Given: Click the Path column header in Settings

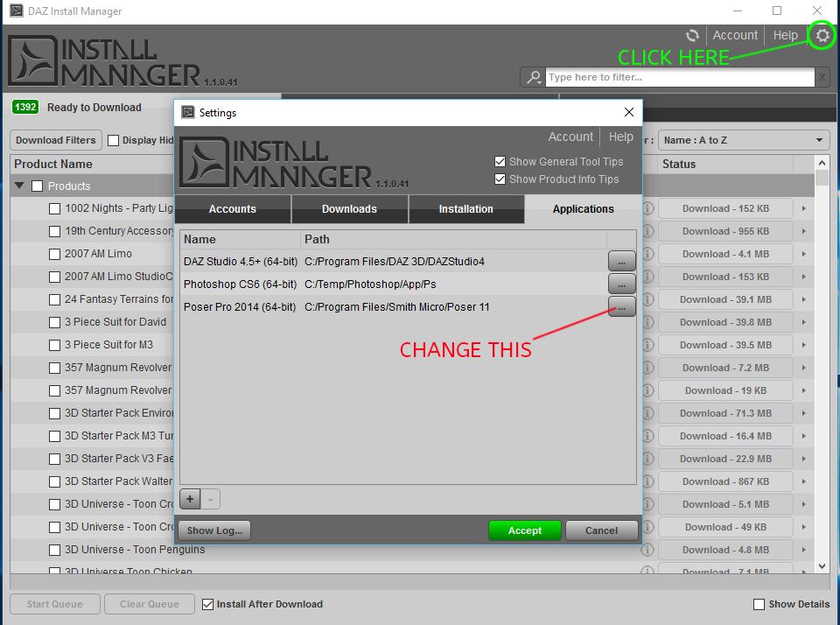Looking at the screenshot, I should [x=453, y=240].
